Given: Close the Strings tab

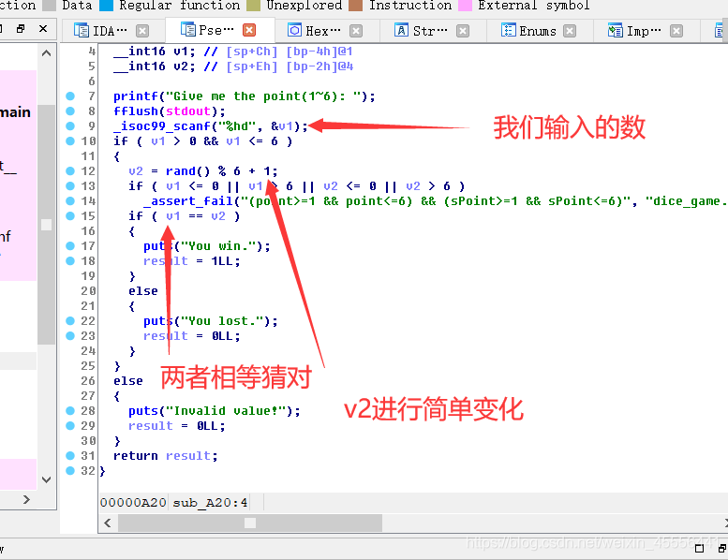Looking at the screenshot, I should [463, 31].
